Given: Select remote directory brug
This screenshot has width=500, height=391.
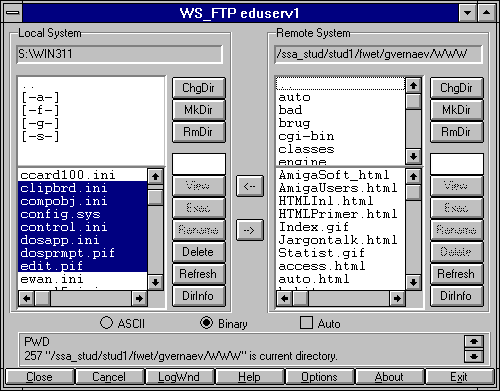Looking at the screenshot, I should 341,123.
